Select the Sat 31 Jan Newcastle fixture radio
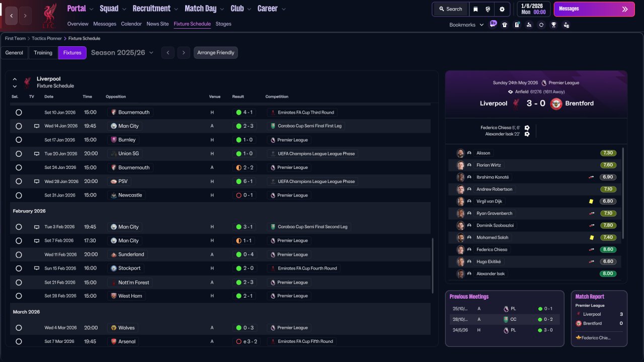This screenshot has height=362, width=644. pyautogui.click(x=19, y=195)
